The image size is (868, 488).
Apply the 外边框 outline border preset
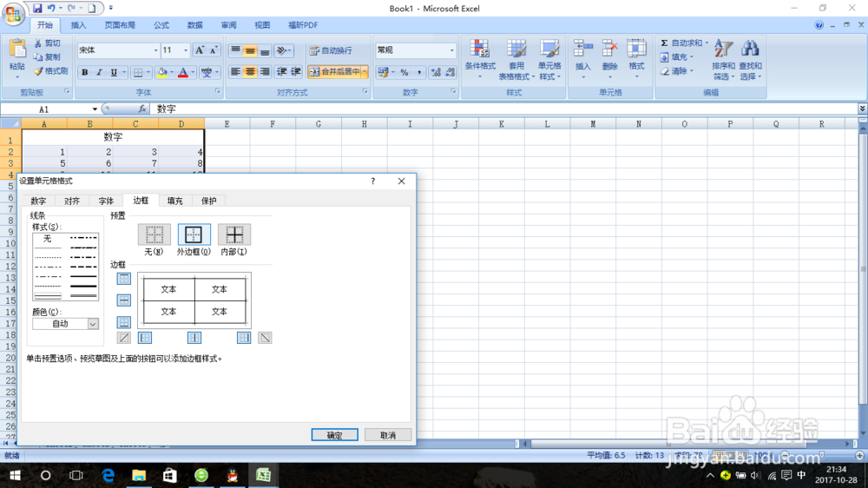coord(194,234)
